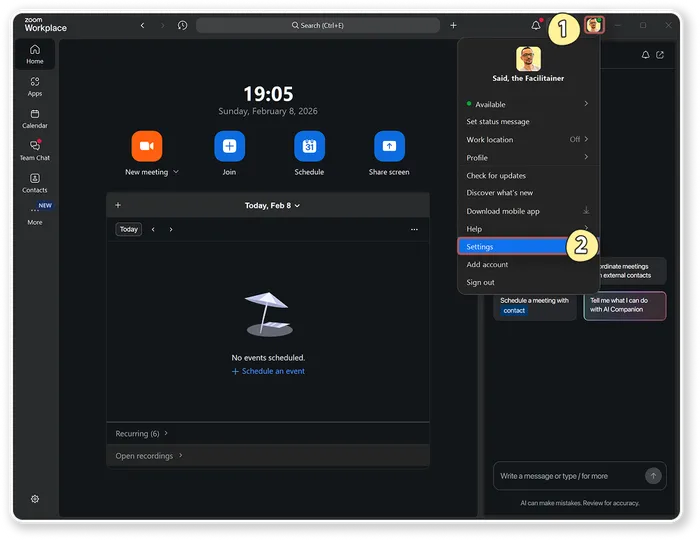Click the Search (Ctrl+E) box
Image resolution: width=700 pixels, height=540 pixels.
click(318, 25)
